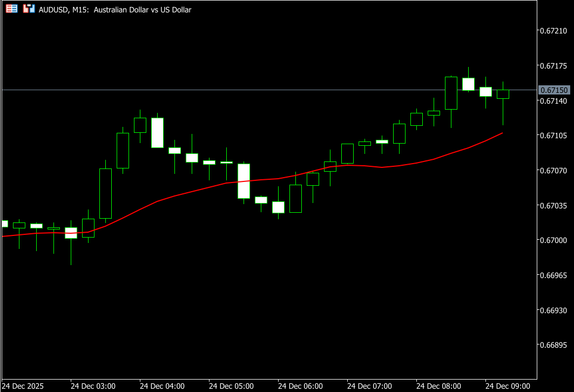Click the 24 Dec 09:00 time label
This screenshot has width=574, height=392.
click(508, 386)
